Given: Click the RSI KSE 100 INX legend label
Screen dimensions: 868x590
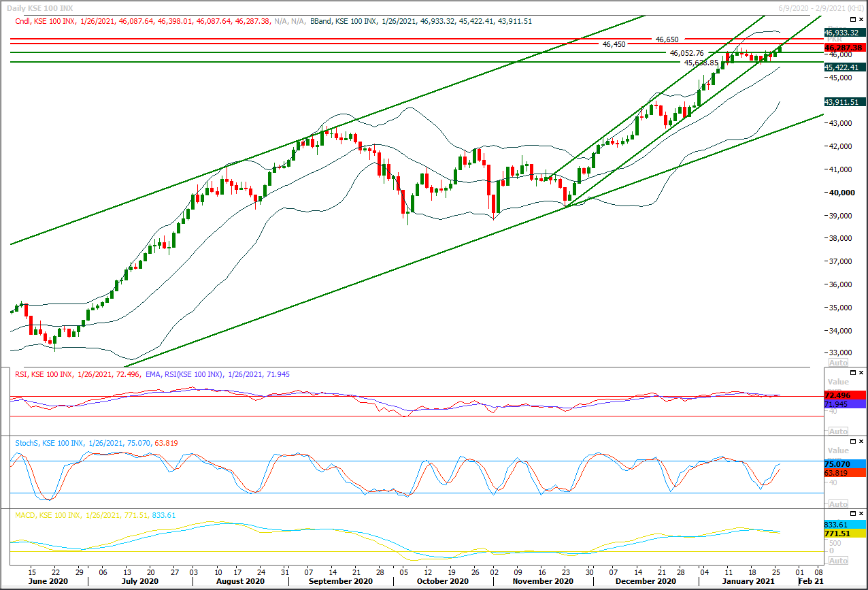Looking at the screenshot, I should pos(78,374).
